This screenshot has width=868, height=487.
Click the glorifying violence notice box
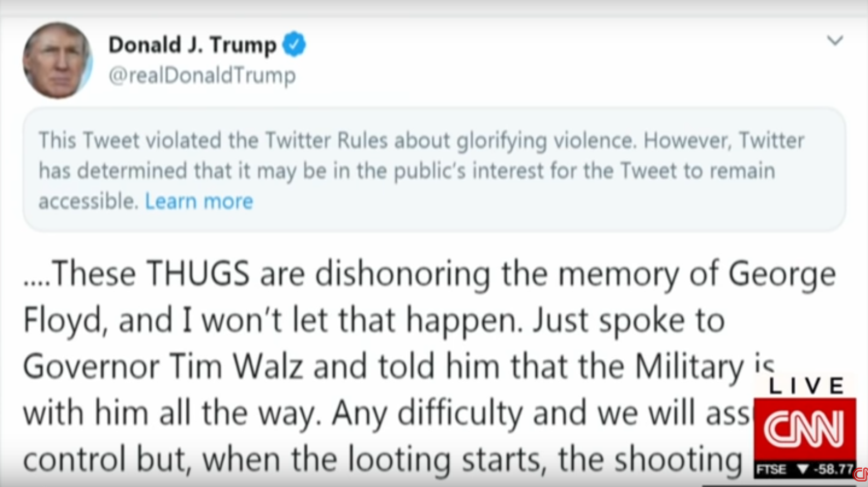tap(434, 169)
